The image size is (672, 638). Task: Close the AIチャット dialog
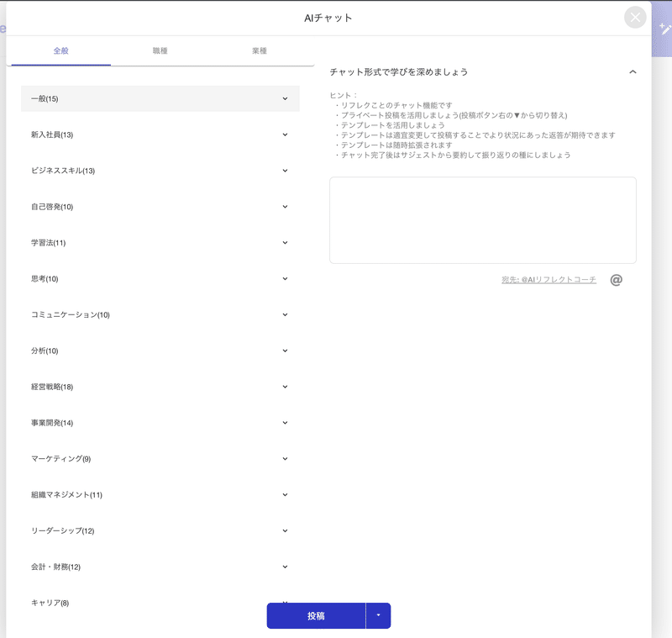click(x=635, y=18)
